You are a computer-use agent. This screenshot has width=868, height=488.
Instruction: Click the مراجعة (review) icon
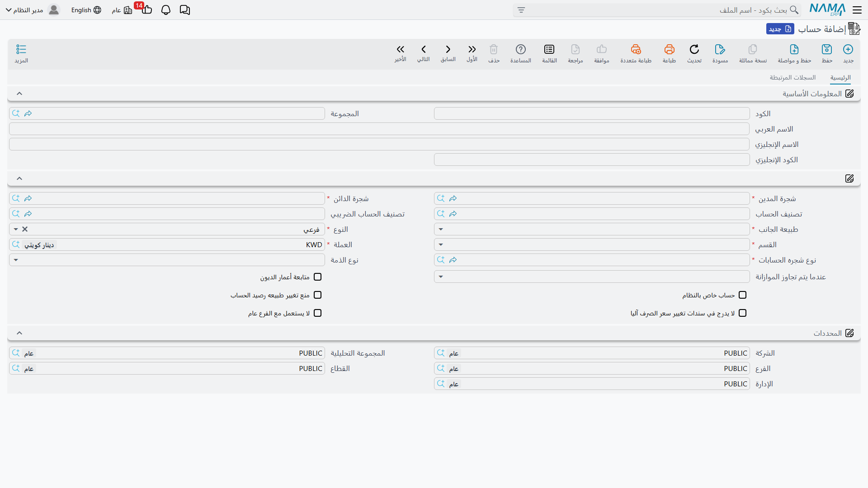576,49
